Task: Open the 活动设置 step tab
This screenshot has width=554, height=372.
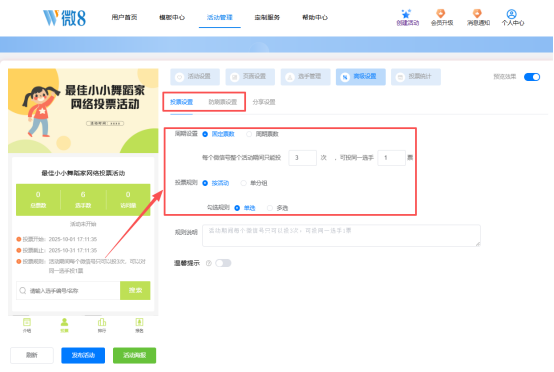Action: pyautogui.click(x=195, y=77)
